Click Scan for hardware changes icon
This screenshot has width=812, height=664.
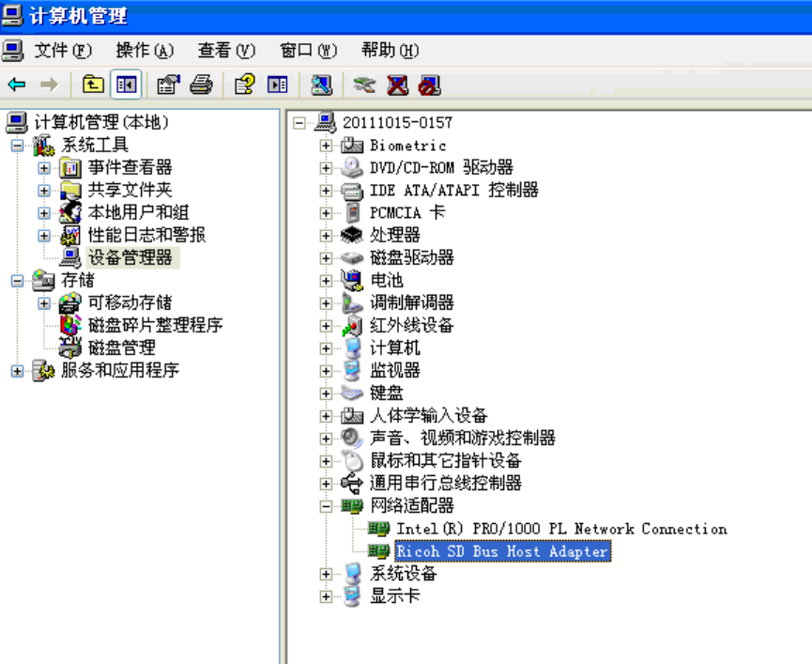pos(321,85)
